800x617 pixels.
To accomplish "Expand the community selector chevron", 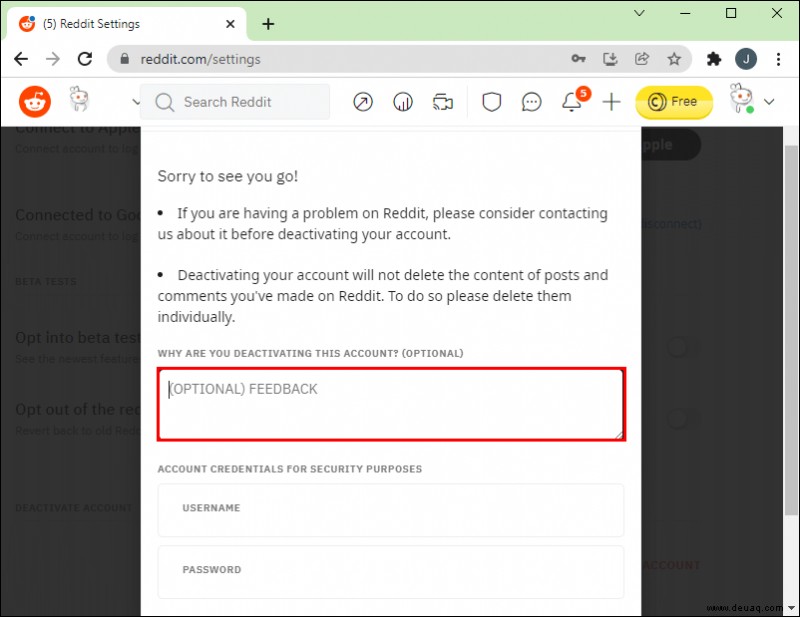I will [x=136, y=102].
